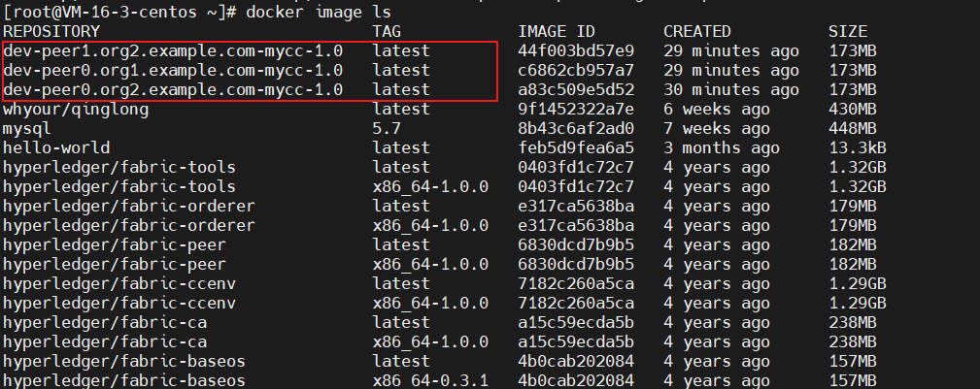
Task: Click dev-peer1.org2.example.com-mycc-1.0 repository name
Action: point(173,51)
